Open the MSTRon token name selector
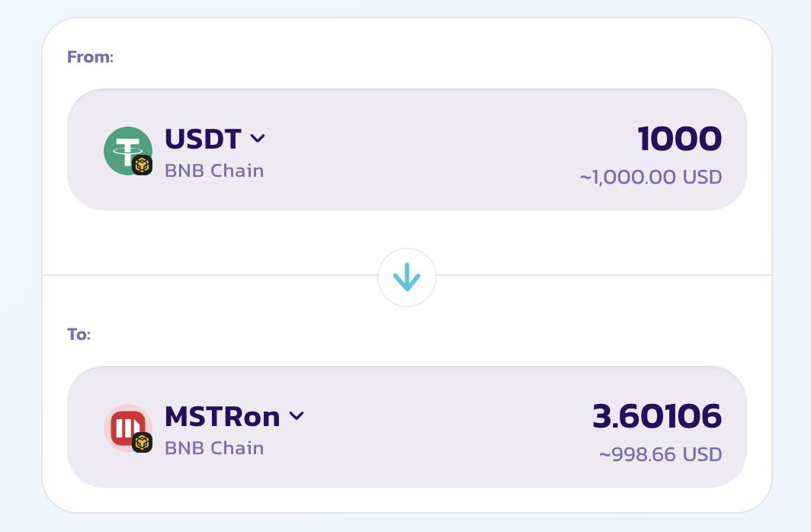 [222, 416]
